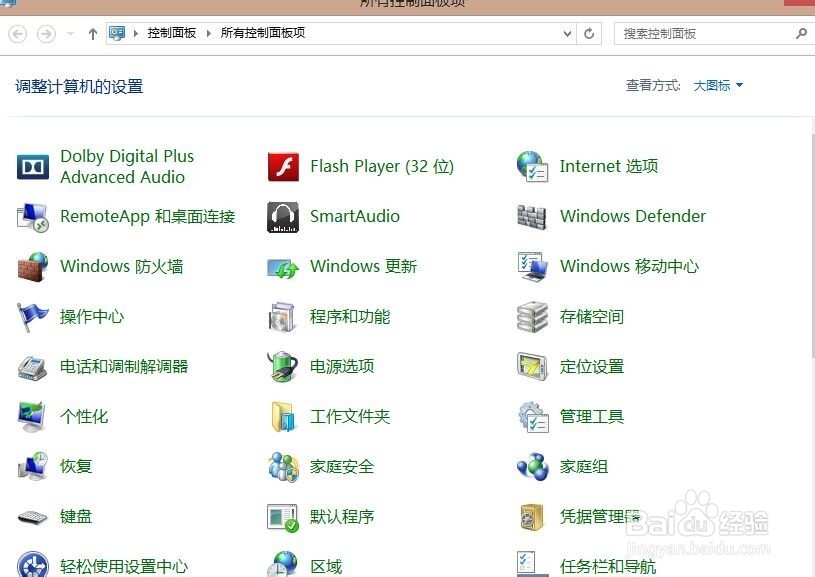The image size is (815, 577).
Task: Open Internet 选项
Action: pyautogui.click(x=610, y=166)
